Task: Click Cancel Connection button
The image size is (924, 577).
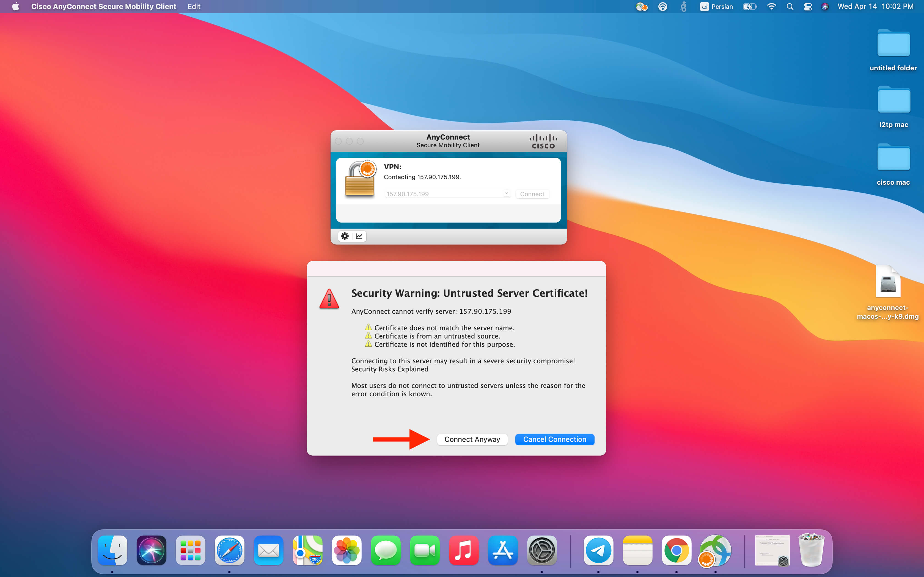Action: point(554,439)
